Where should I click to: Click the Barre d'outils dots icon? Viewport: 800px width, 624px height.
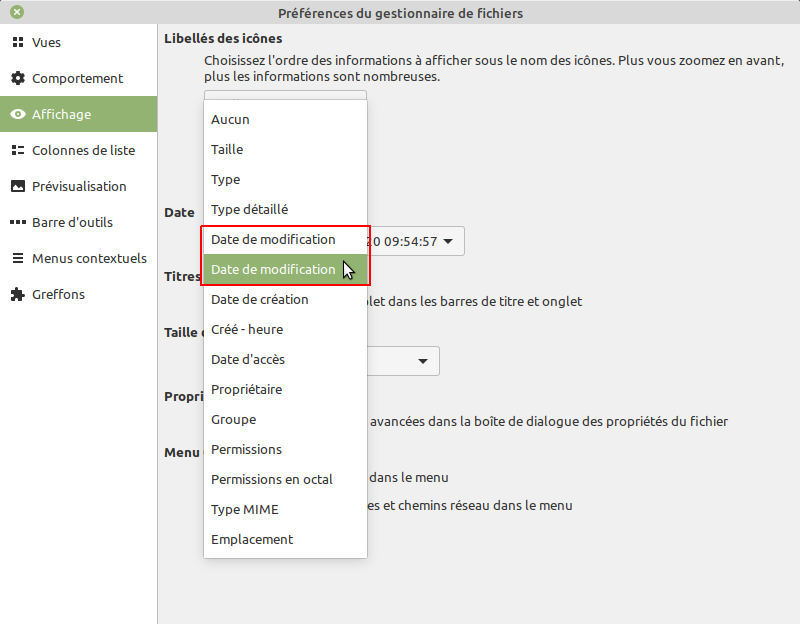point(18,222)
